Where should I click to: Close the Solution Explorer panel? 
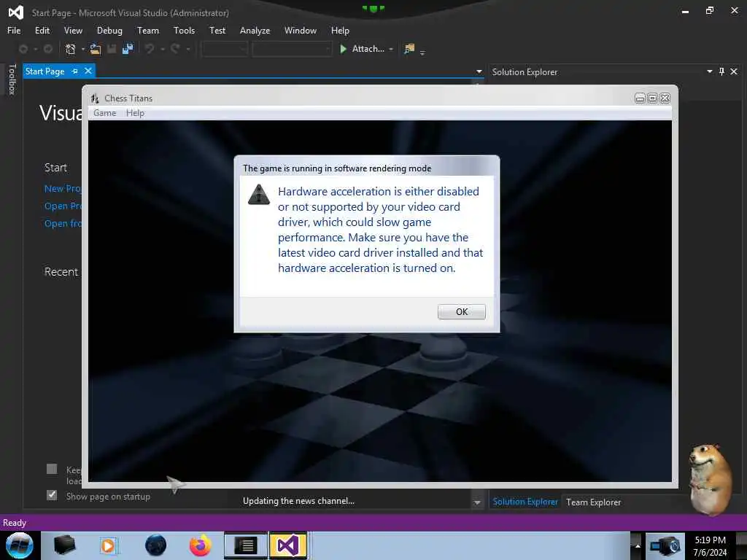tap(734, 71)
